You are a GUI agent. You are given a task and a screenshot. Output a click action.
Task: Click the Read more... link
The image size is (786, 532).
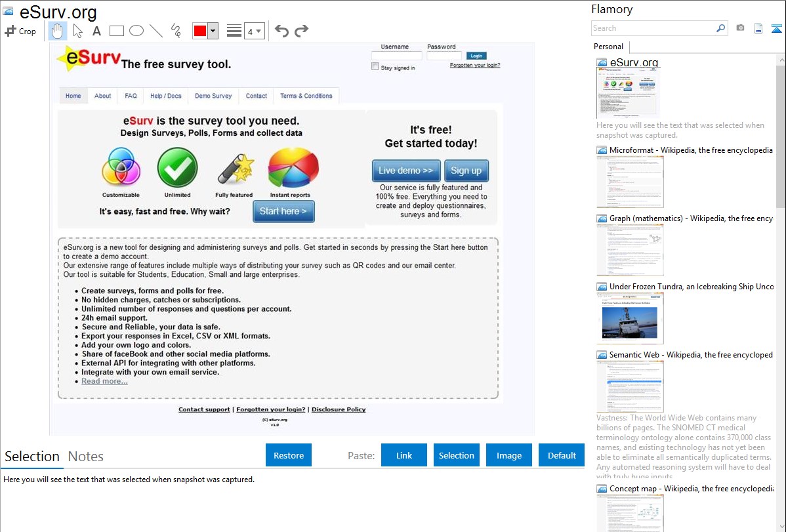pyautogui.click(x=104, y=381)
